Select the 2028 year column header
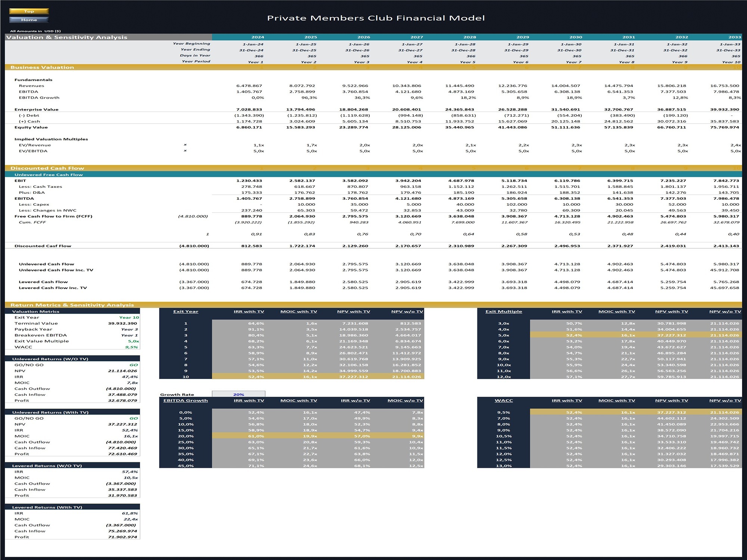The height and width of the screenshot is (560, 747). [469, 37]
